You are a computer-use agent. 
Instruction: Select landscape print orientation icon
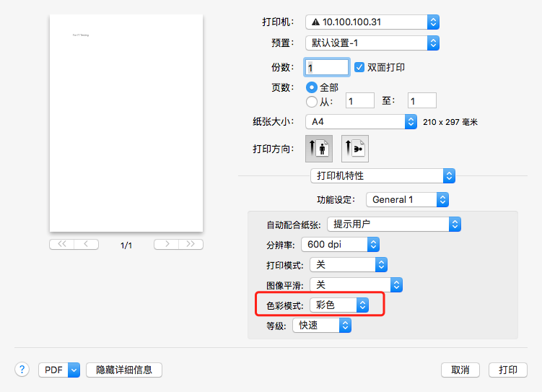(355, 149)
